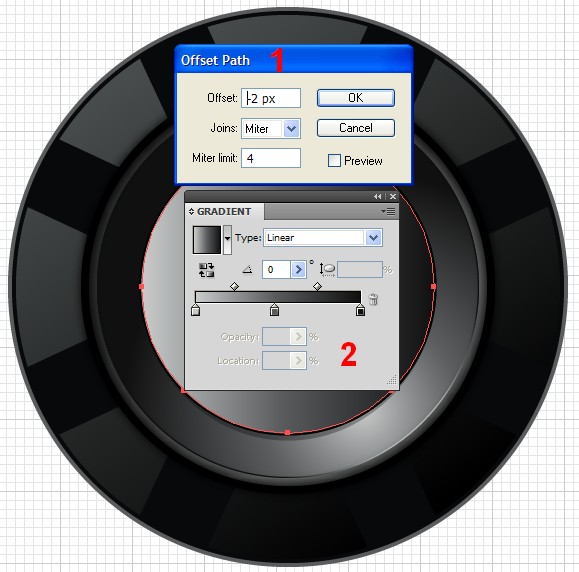Select the black right gradient stop
579x572 pixels.
pos(360,310)
